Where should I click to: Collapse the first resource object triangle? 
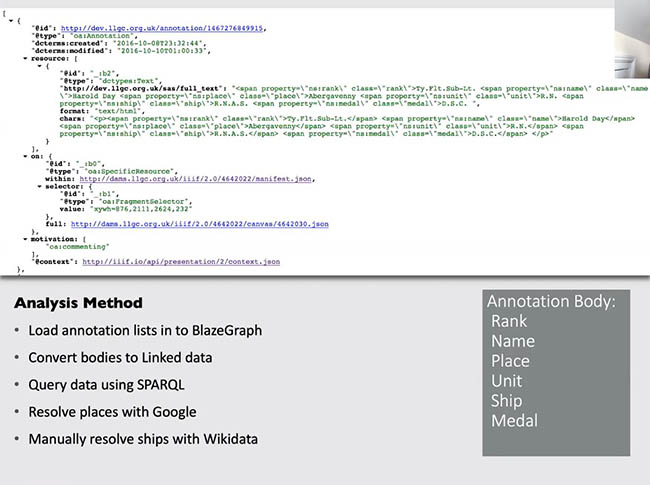coord(39,66)
